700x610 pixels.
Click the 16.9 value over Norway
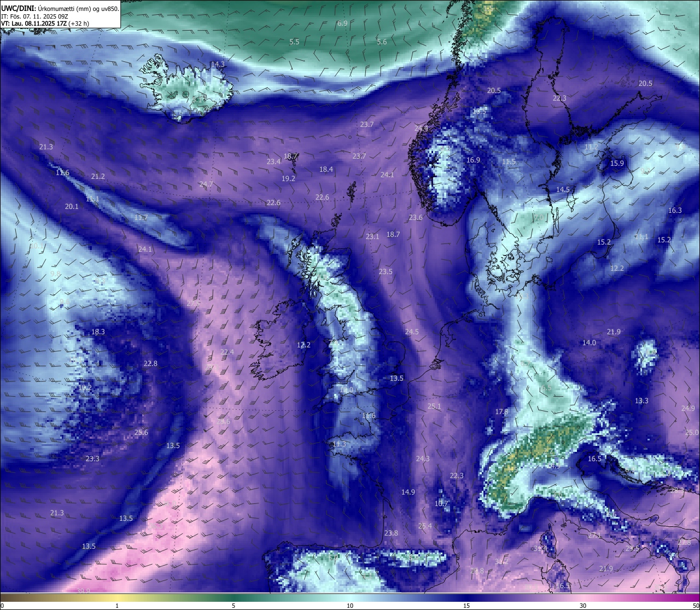pos(473,160)
